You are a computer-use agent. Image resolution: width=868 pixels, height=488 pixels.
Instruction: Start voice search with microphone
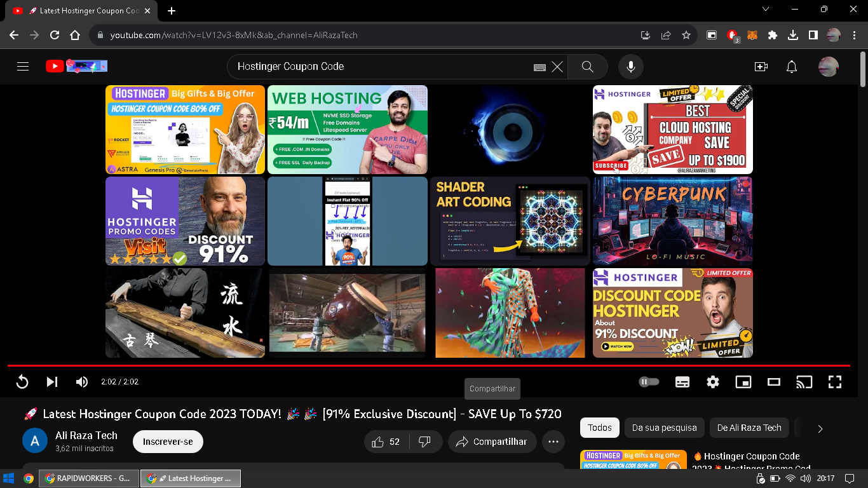coord(631,67)
